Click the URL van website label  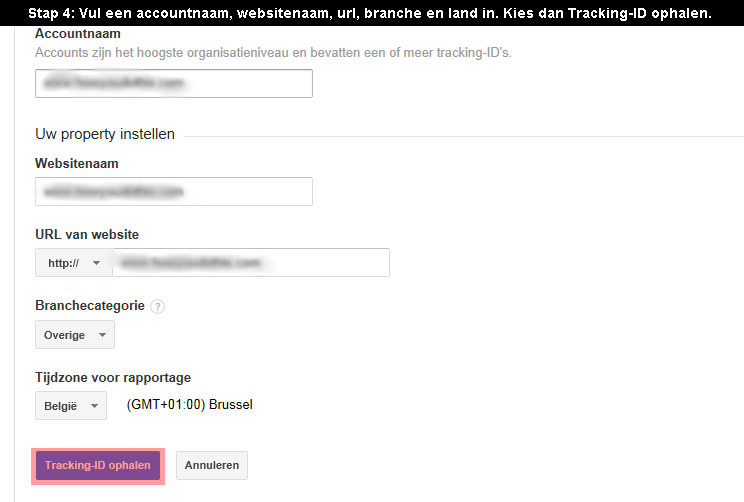(87, 234)
